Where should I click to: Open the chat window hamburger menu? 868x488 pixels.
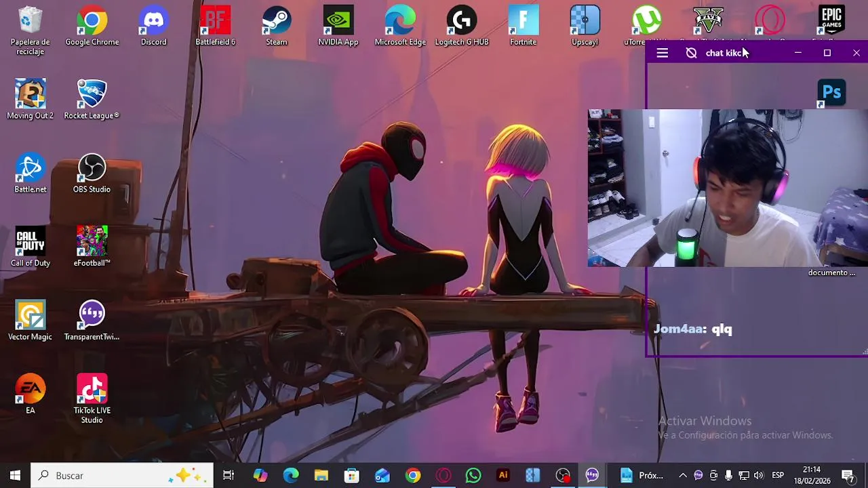[663, 53]
